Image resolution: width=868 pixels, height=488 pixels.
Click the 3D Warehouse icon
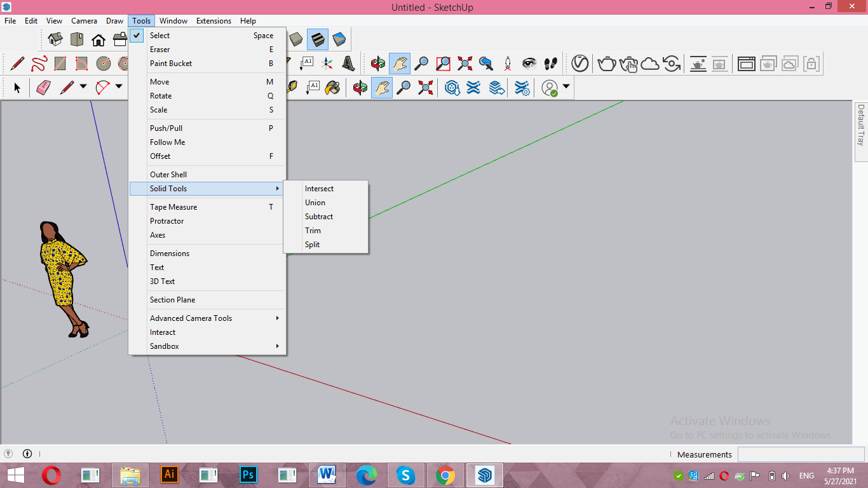[x=452, y=88]
